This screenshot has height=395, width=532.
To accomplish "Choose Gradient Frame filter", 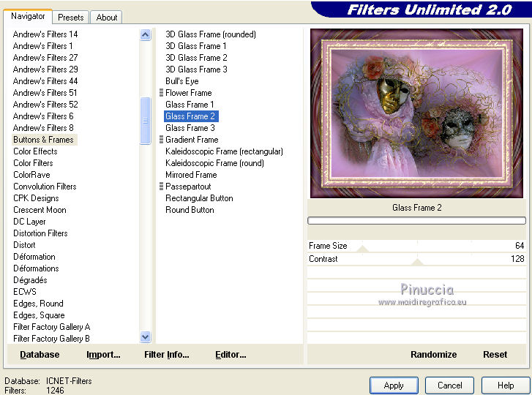I will 192,140.
